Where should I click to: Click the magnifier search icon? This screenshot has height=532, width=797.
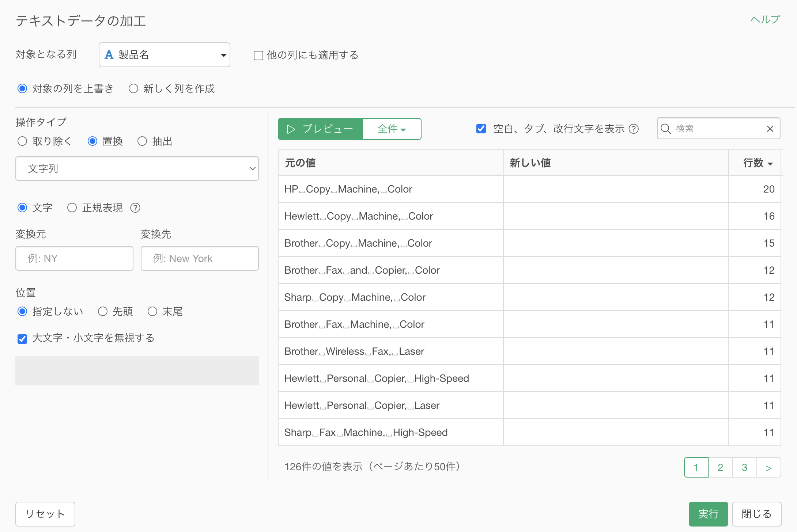(666, 129)
